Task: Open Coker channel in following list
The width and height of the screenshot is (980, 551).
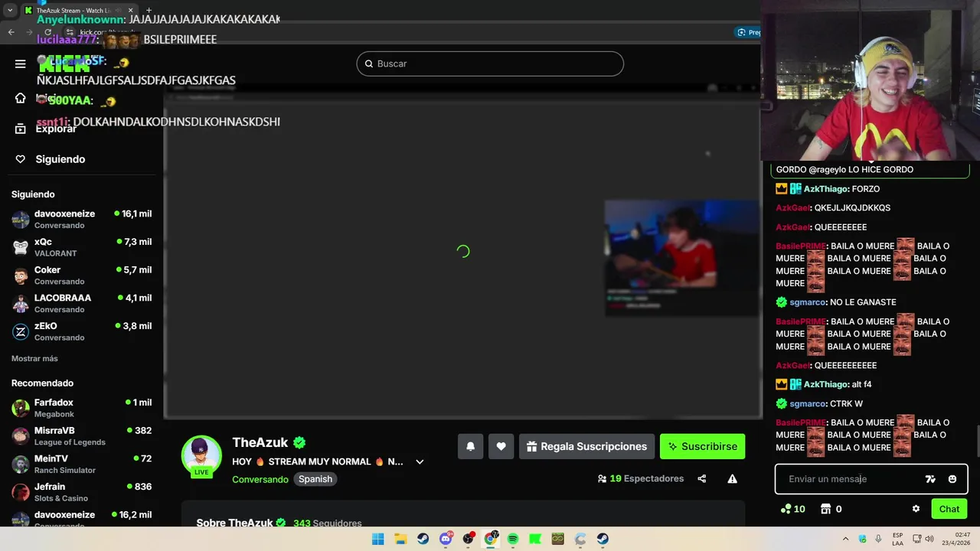Action: (81, 275)
